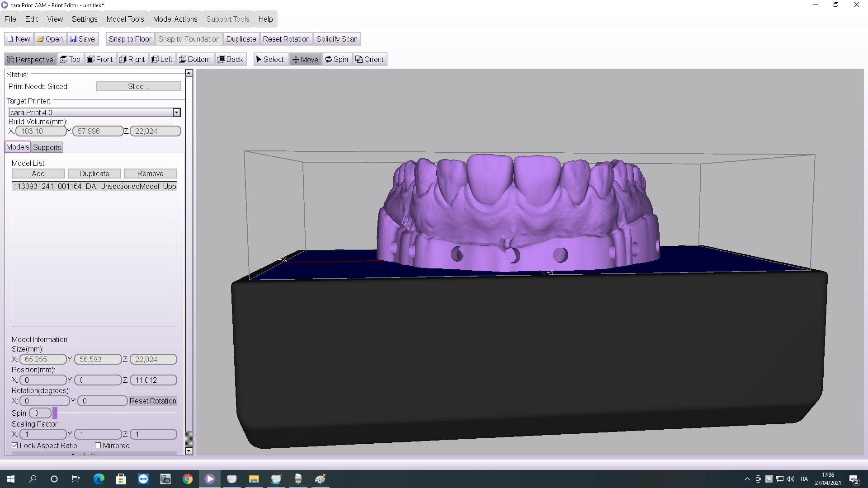868x488 pixels.
Task: Switch to Perspective view
Action: pos(30,59)
